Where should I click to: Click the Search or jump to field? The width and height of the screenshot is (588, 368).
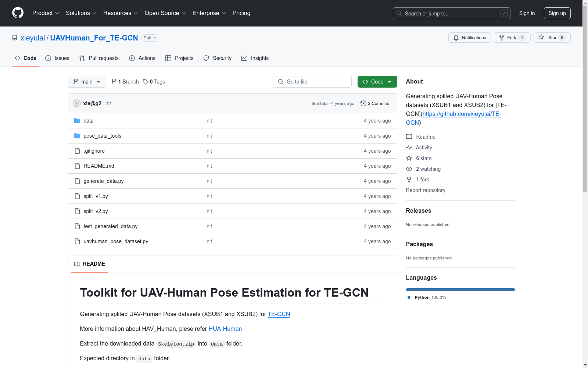[452, 13]
